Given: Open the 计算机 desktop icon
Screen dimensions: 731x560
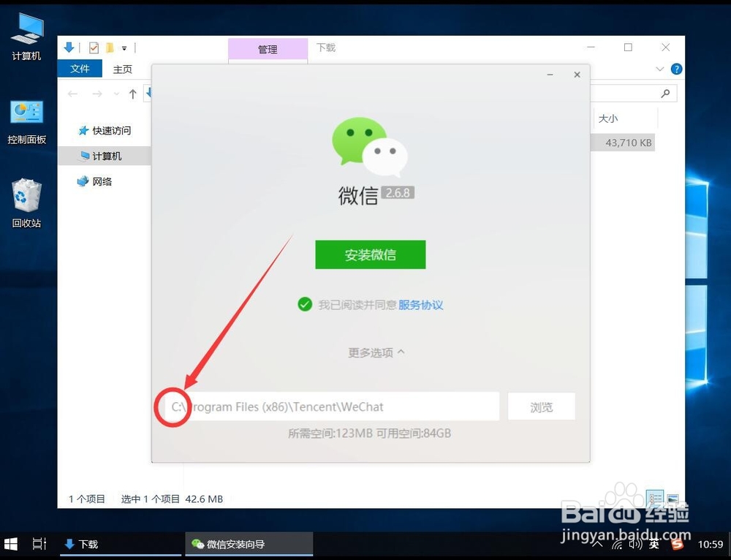Looking at the screenshot, I should click(x=26, y=37).
